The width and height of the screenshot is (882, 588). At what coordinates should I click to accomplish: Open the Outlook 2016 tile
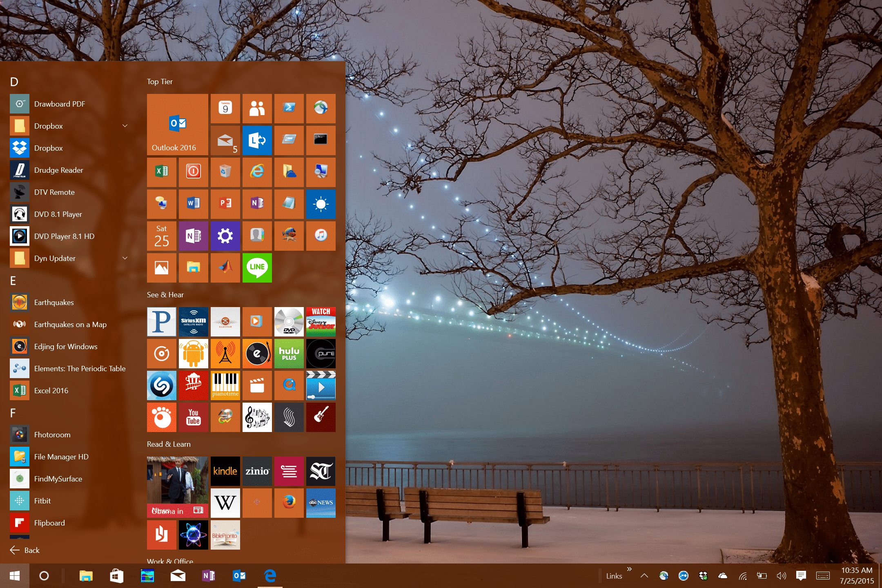(178, 125)
